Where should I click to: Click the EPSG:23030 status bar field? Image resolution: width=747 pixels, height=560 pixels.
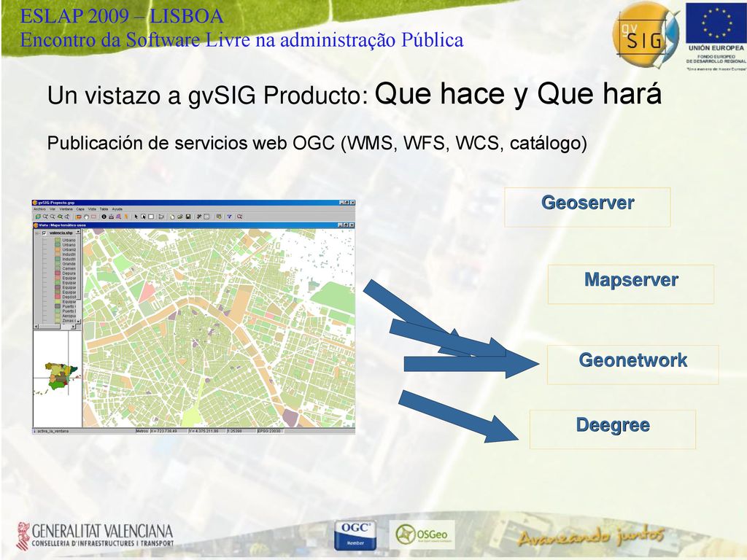[x=270, y=431]
